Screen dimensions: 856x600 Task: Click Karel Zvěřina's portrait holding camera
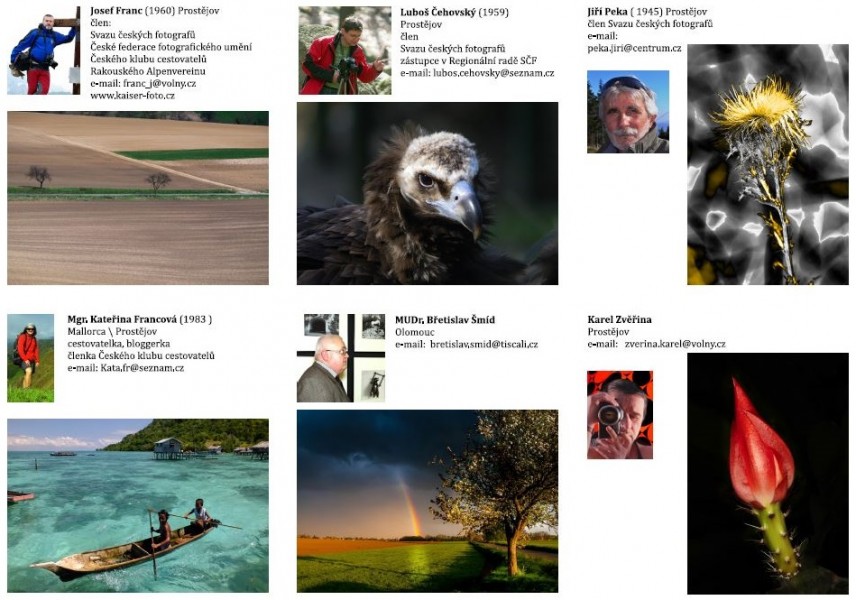[x=620, y=414]
